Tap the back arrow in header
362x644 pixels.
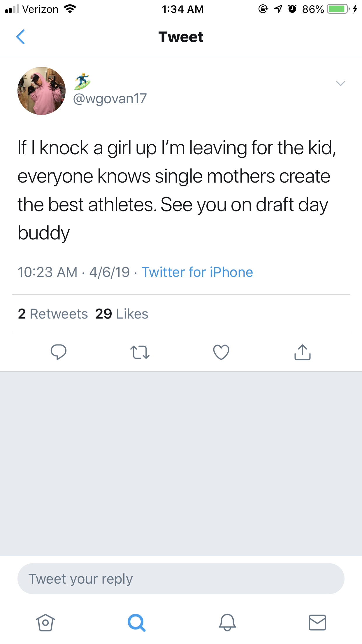click(x=20, y=37)
